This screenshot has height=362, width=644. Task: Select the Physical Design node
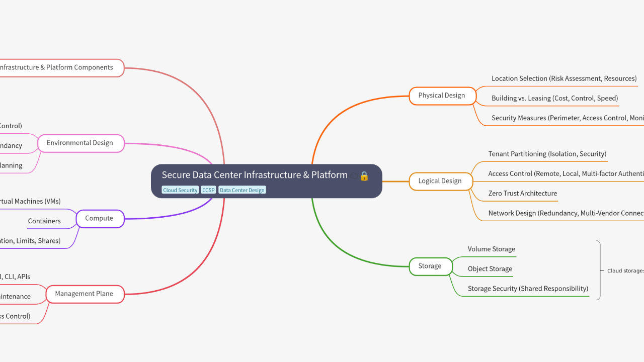442,96
